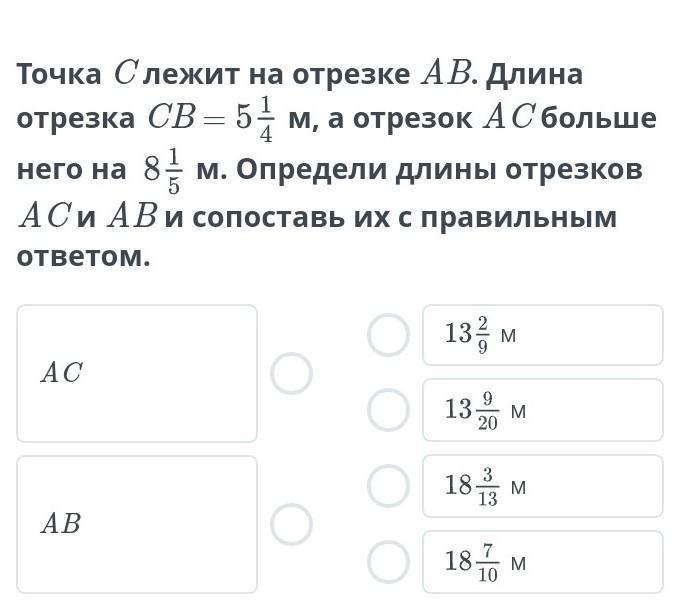Choose the 18 3/13 м answer card

(542, 486)
